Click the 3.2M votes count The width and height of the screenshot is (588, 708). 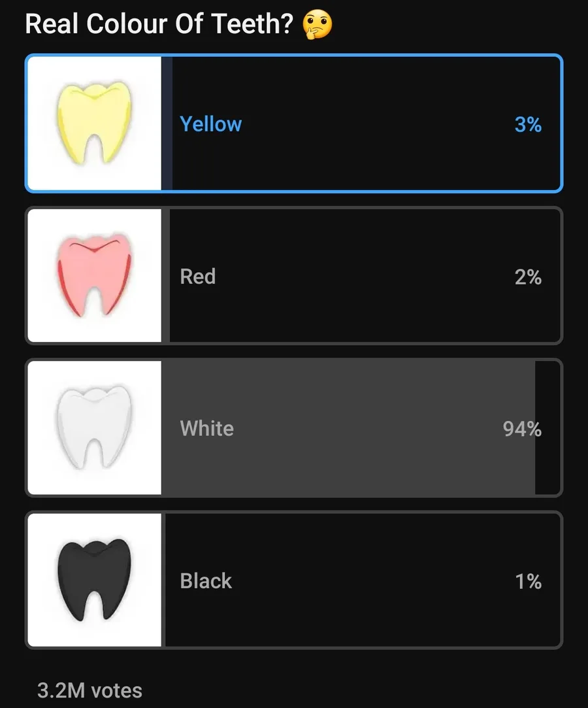[90, 690]
